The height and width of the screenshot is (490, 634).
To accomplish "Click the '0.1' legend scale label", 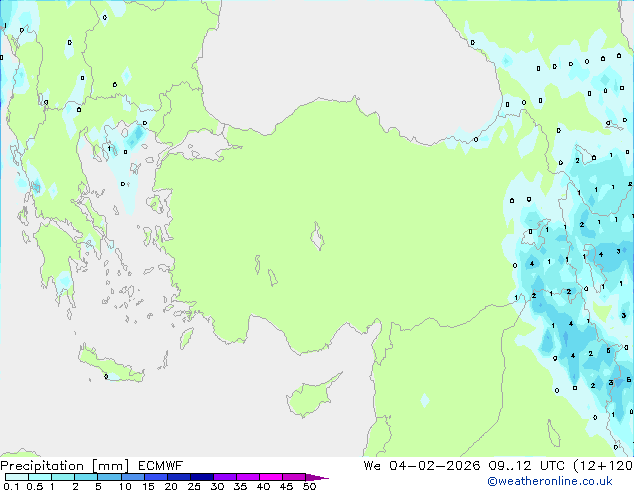I will point(11,486).
